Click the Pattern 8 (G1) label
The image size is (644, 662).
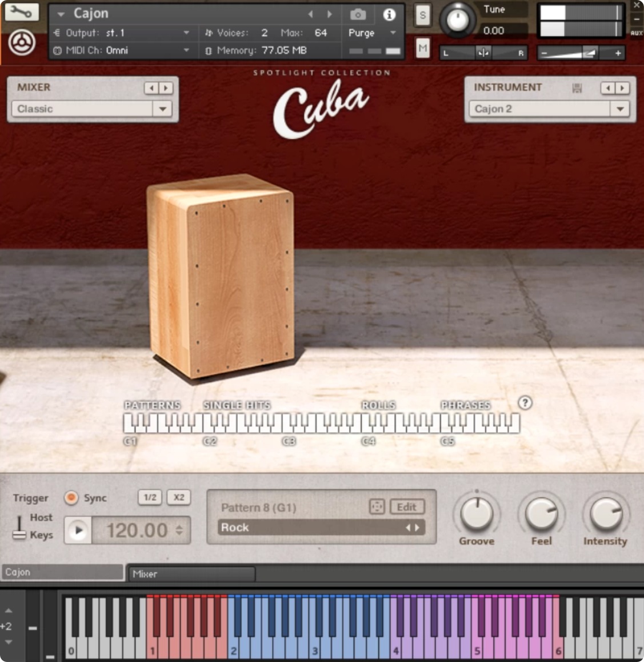[259, 508]
